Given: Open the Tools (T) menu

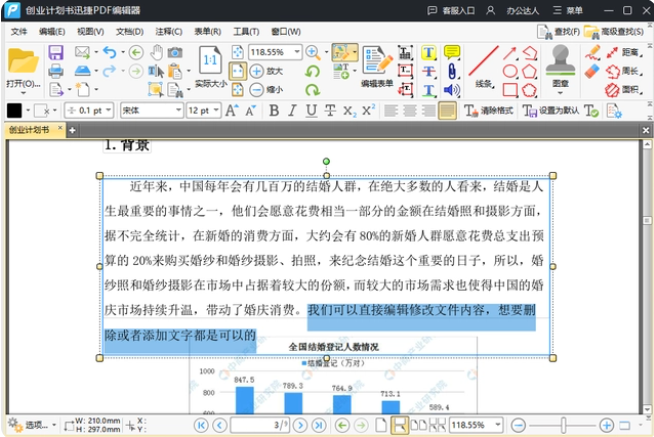Looking at the screenshot, I should coord(246,32).
